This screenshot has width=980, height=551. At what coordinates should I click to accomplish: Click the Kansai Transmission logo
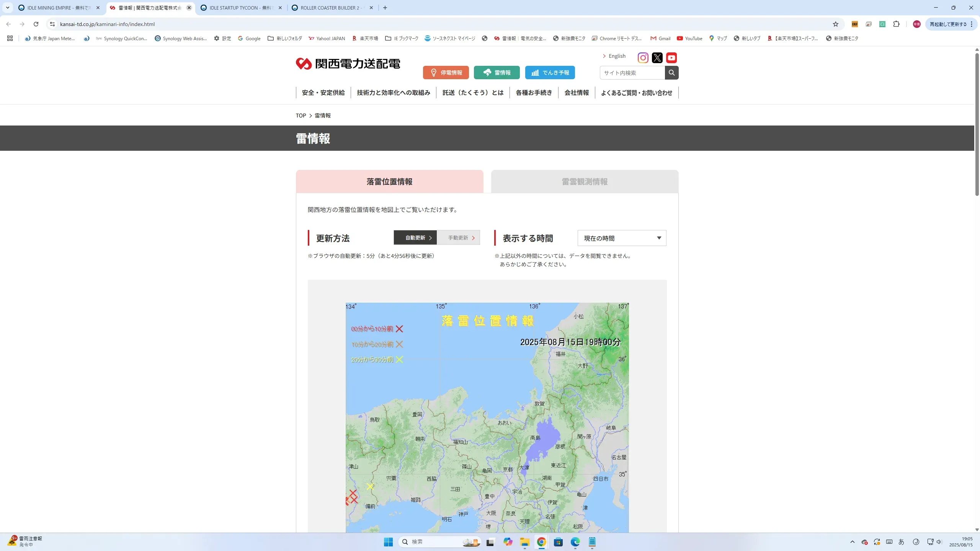pos(348,64)
